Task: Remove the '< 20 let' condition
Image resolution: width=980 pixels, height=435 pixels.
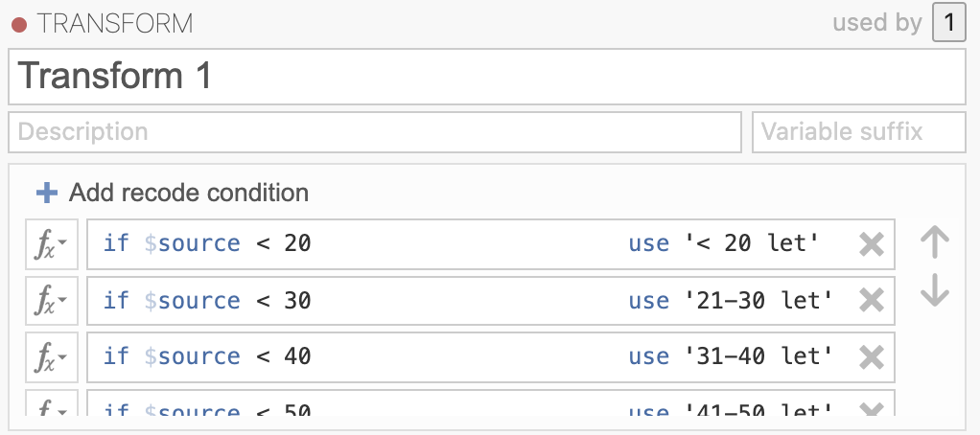Action: (x=872, y=244)
